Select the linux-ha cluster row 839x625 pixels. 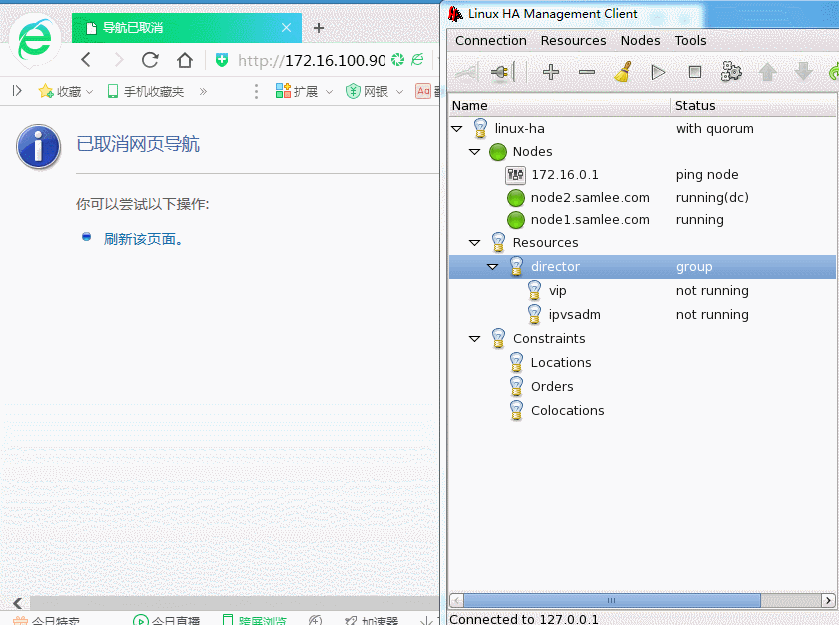tap(642, 129)
